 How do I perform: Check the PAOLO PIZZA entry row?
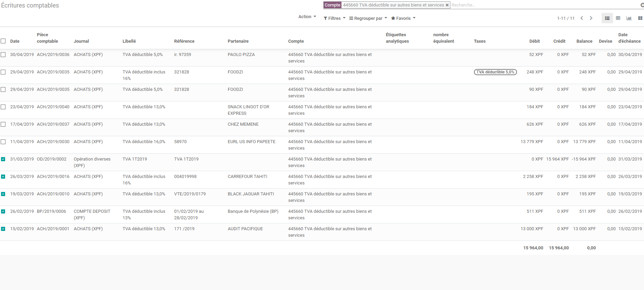point(3,55)
